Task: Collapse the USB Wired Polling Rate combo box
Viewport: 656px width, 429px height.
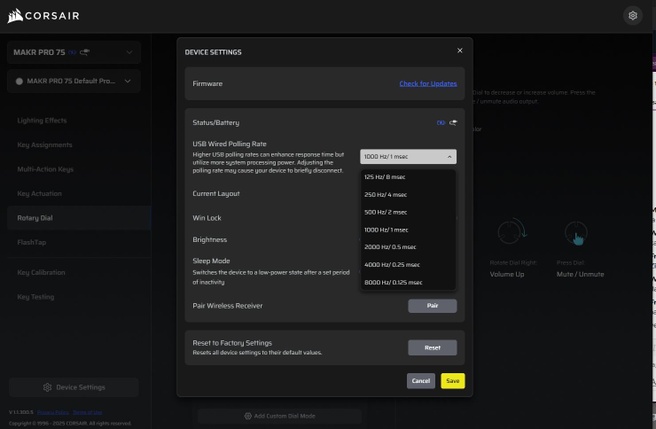Action: [408, 157]
